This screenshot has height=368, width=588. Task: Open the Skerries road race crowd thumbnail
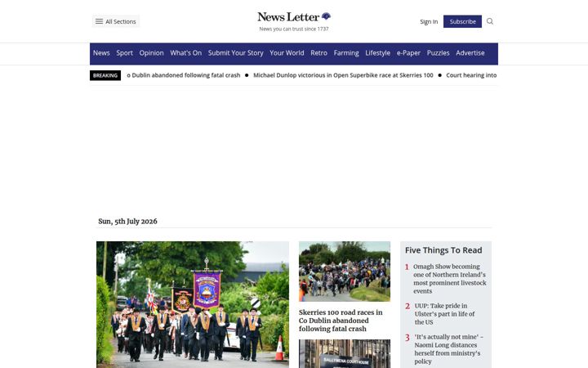coord(345,272)
